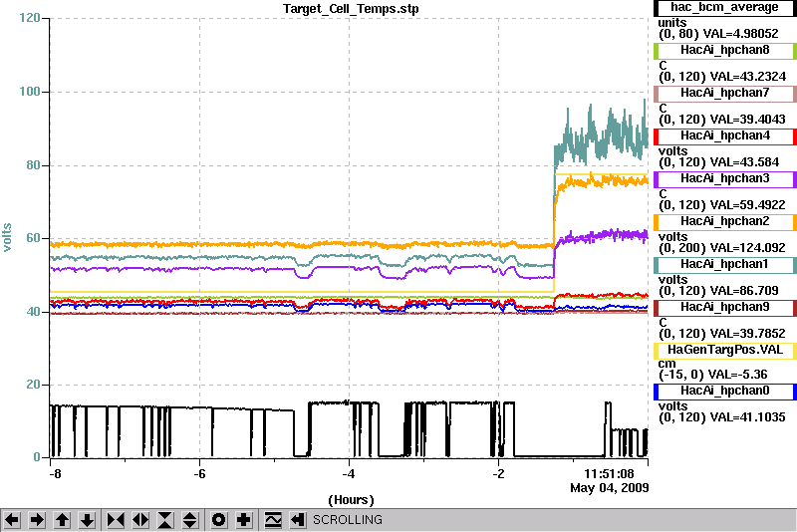The width and height of the screenshot is (797, 532).
Task: Click the horizontal bowtie time-zoom icon
Action: coord(116,520)
